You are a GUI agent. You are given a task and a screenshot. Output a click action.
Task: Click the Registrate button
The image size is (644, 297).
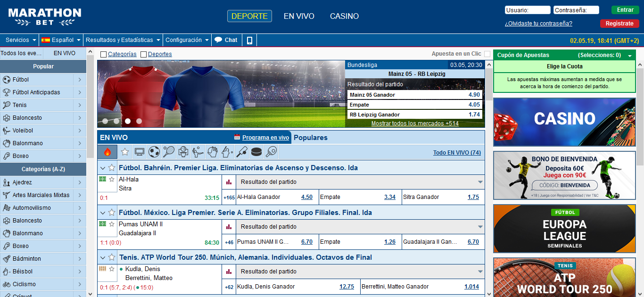coord(619,23)
